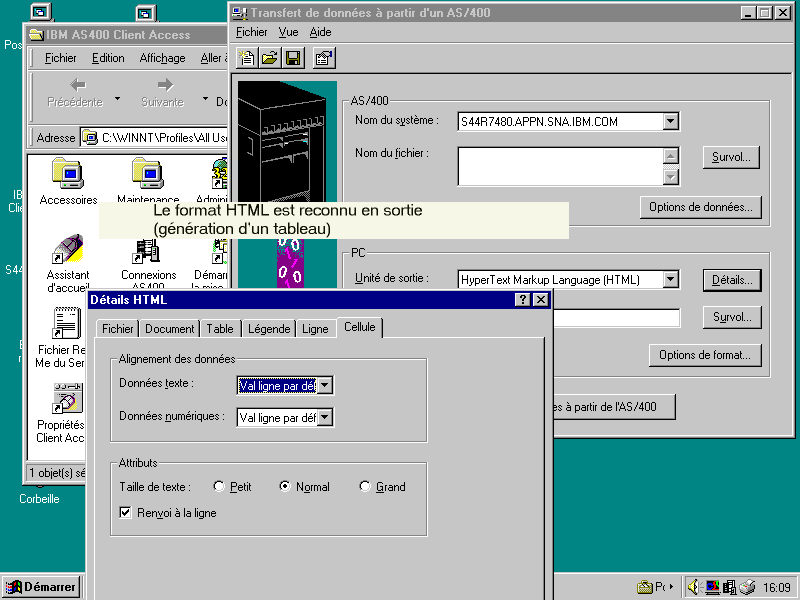
Task: Click the properties toolbar icon in the transfer window
Action: point(324,58)
